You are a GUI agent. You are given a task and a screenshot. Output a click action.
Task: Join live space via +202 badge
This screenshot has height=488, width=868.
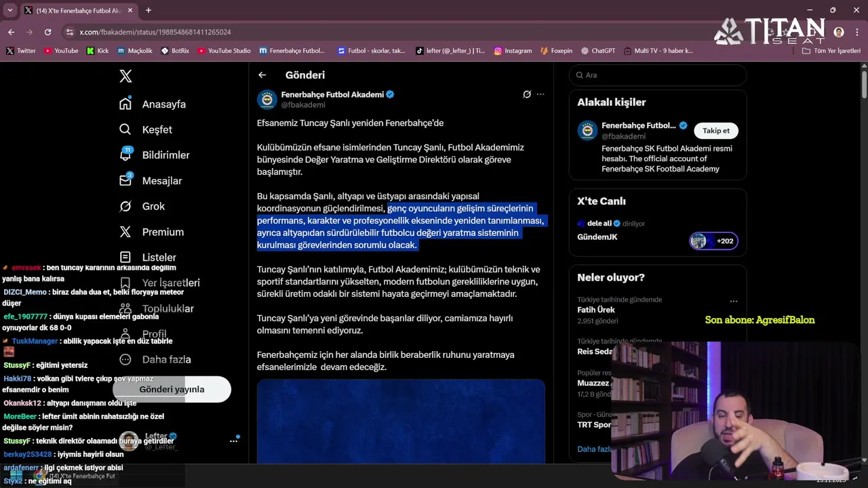[714, 241]
